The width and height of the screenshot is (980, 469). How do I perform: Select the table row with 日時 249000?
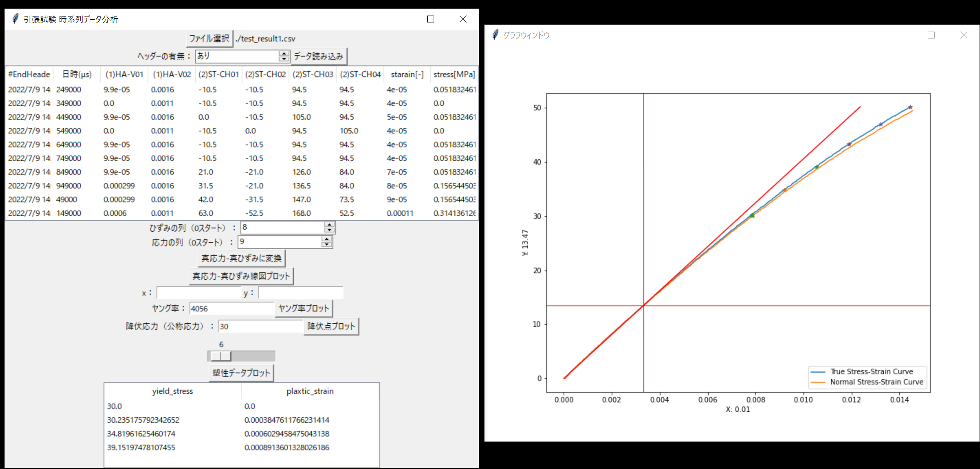coord(242,89)
